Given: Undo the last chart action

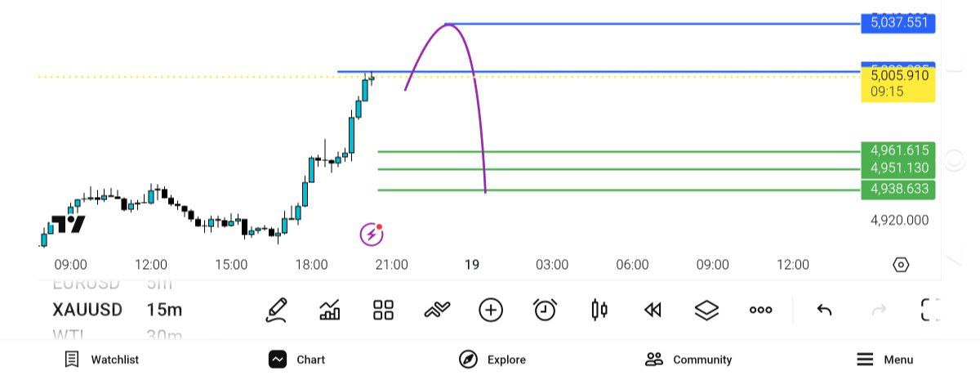Looking at the screenshot, I should click(x=824, y=311).
